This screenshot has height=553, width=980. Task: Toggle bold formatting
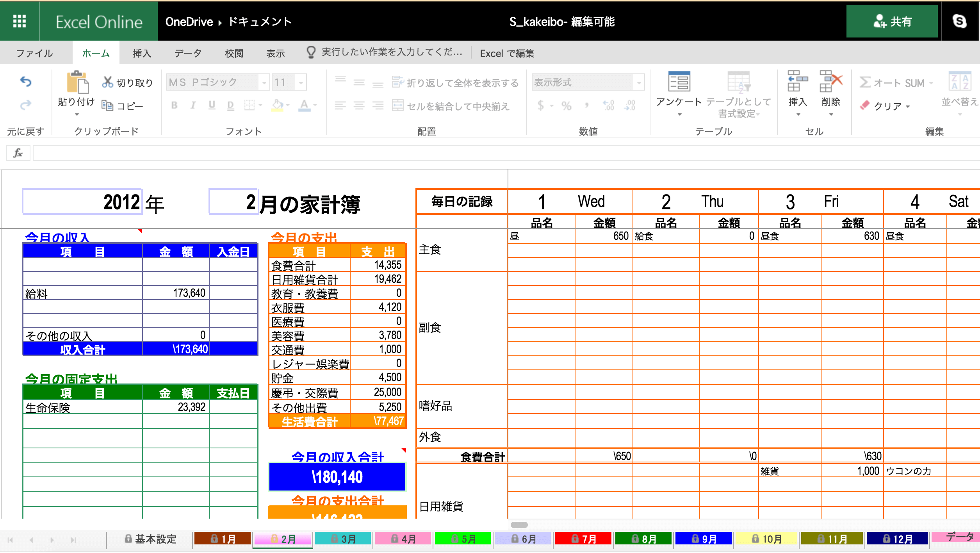(x=175, y=105)
